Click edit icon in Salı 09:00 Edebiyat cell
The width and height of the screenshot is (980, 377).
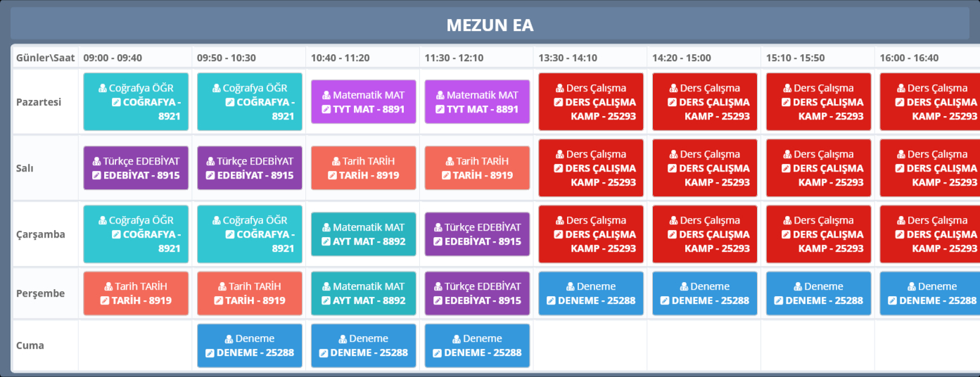[x=97, y=175]
